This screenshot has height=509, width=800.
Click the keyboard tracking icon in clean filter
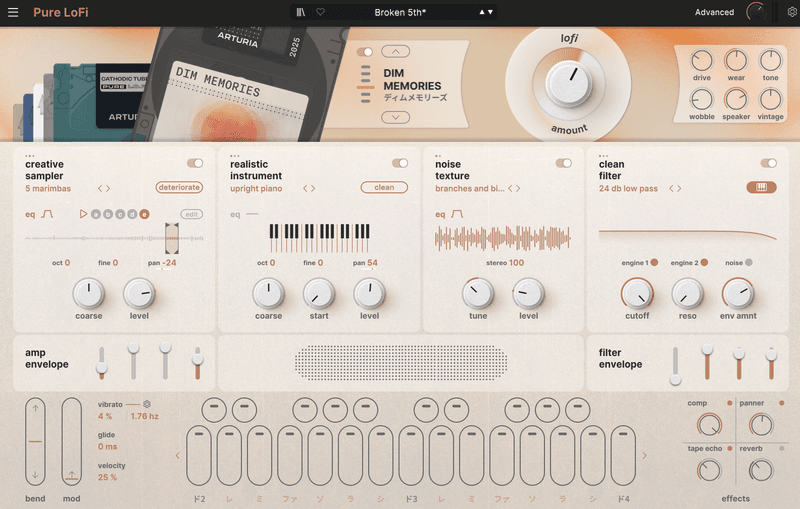[x=761, y=187]
